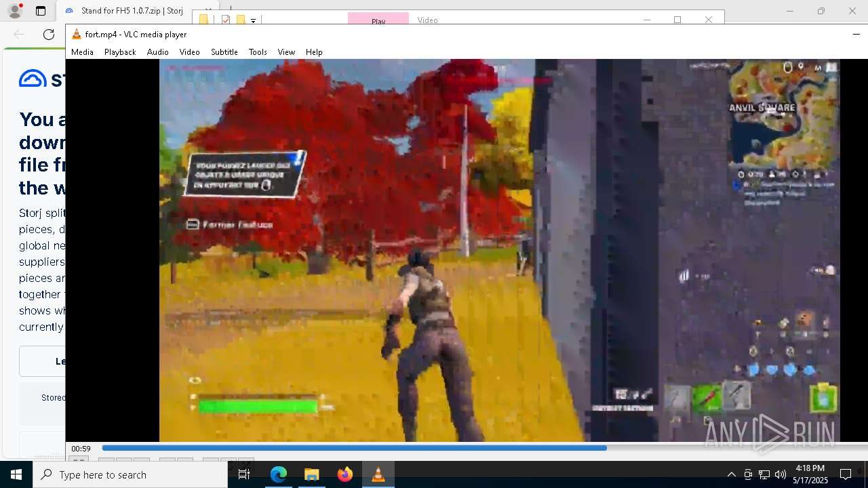Open network settings from the tray icon
The image size is (868, 488).
click(764, 474)
